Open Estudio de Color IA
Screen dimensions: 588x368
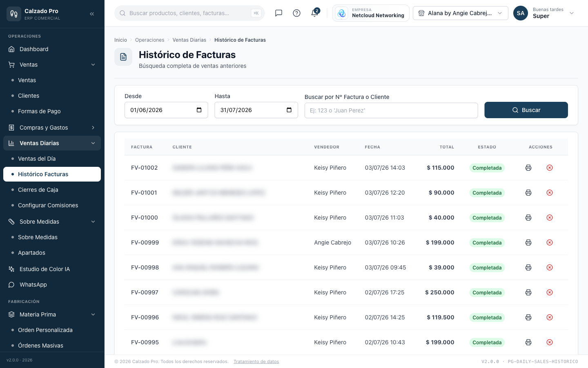tap(52, 269)
